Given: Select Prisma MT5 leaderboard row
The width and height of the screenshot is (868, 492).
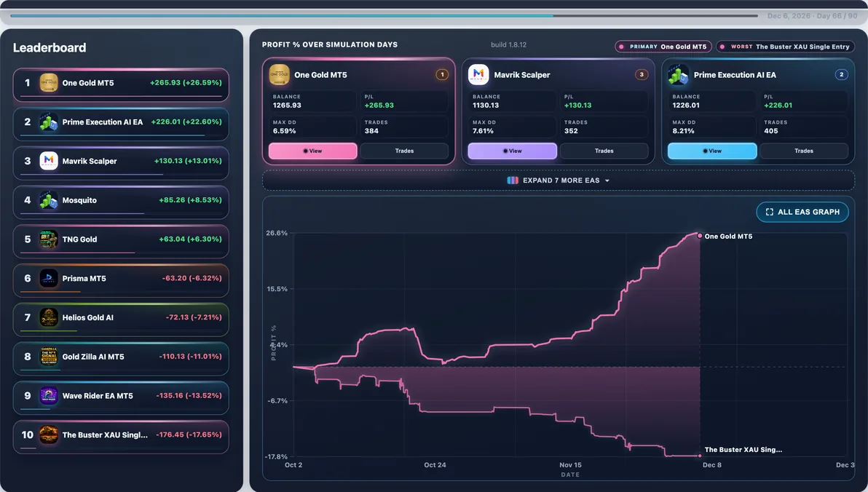Looking at the screenshot, I should (x=121, y=280).
